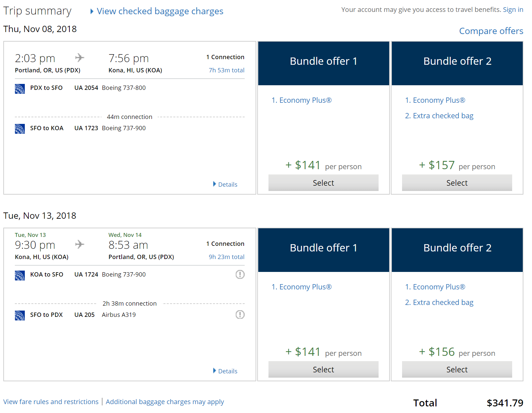Viewport: 532px width, 413px height.
Task: Open Compare offers
Action: (491, 31)
